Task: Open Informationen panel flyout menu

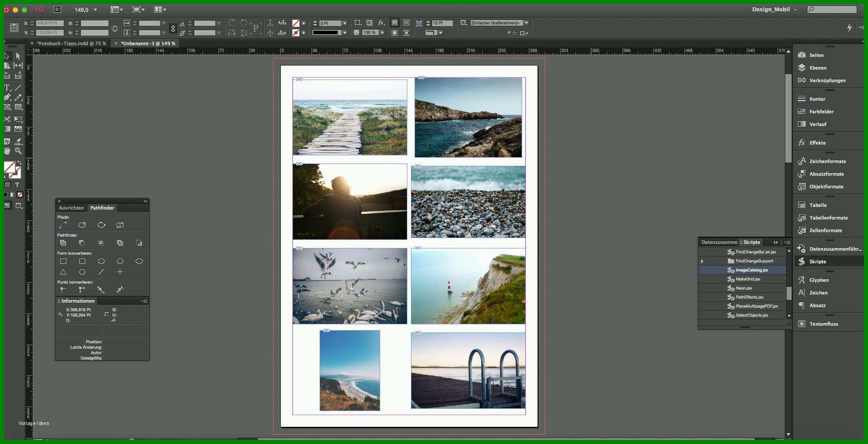Action: [144, 301]
